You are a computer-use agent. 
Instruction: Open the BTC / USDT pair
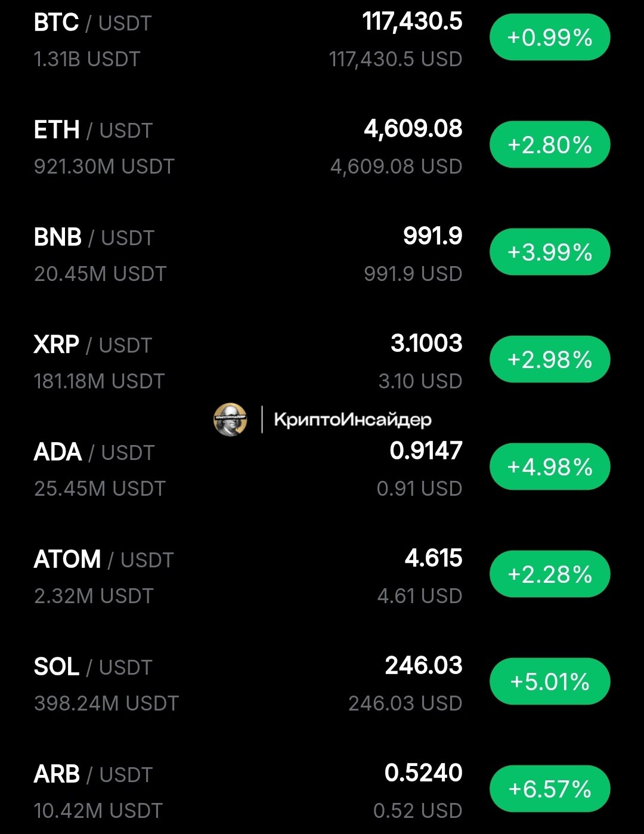322,39
